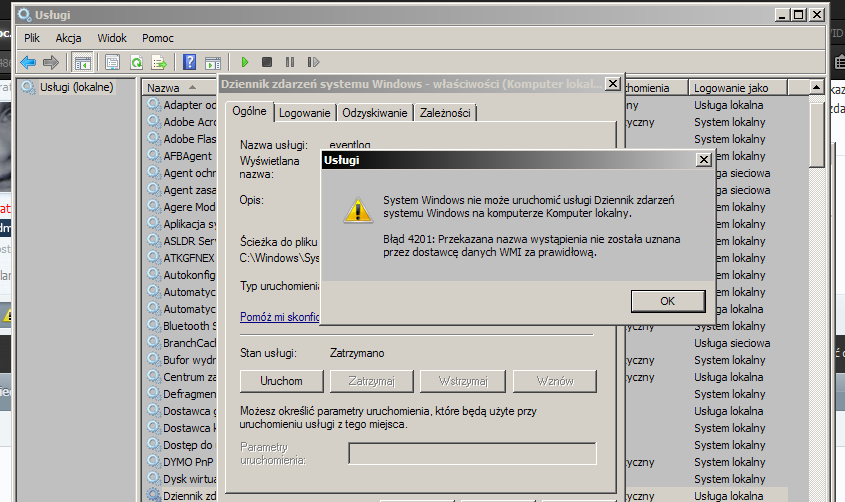Click the C:\Windows\Sys path text
The height and width of the screenshot is (502, 845).
pyautogui.click(x=279, y=258)
